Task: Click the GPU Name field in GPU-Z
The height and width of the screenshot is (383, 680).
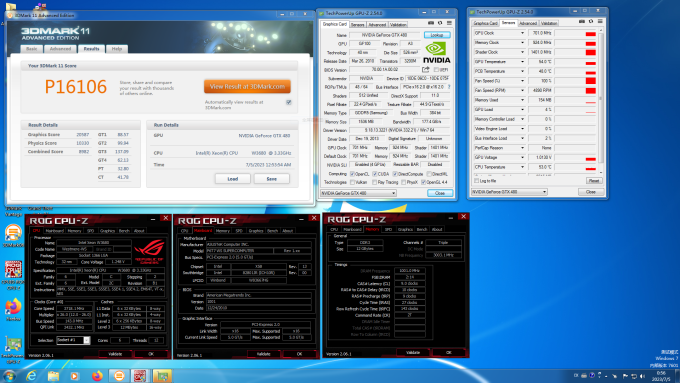Action: pos(385,35)
